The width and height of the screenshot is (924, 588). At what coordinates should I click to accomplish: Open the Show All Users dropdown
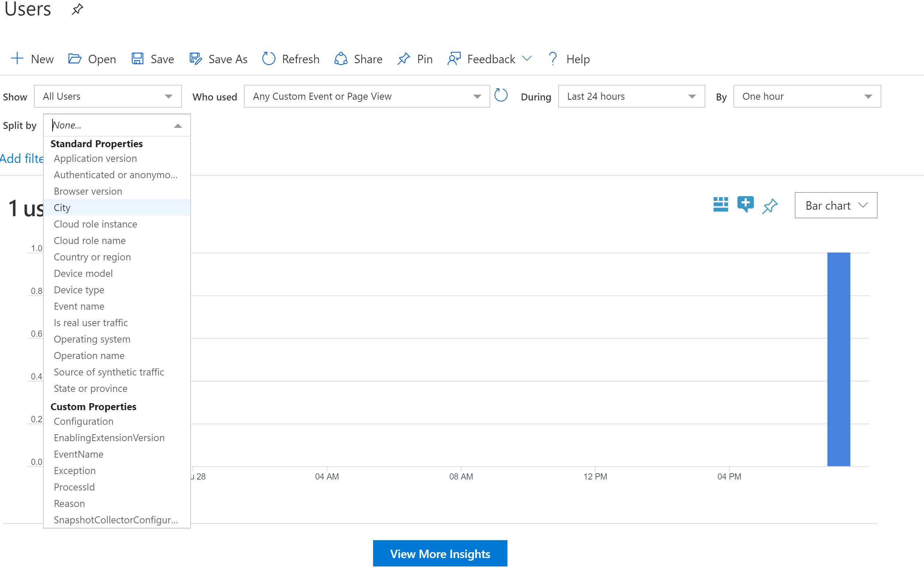click(107, 96)
